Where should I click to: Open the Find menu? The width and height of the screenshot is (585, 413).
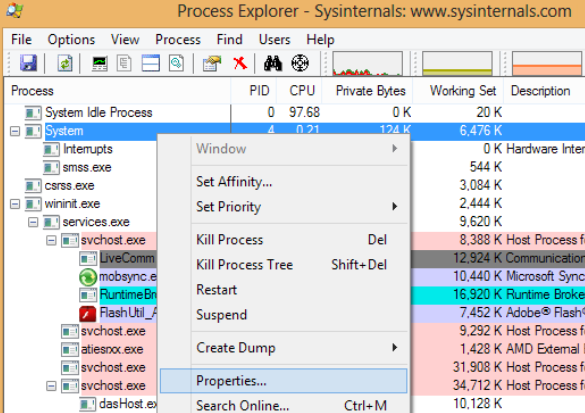click(x=229, y=39)
